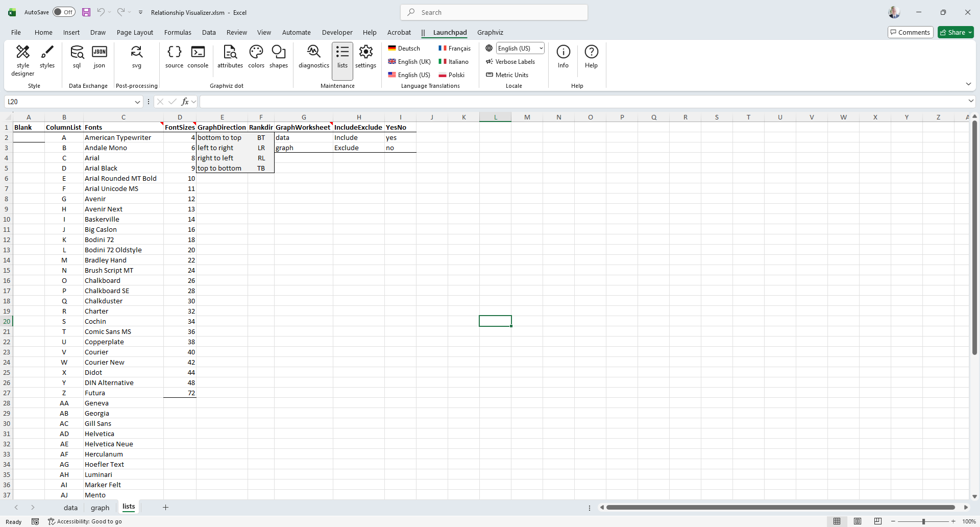
Task: Expand the Name Box dropdown
Action: click(x=137, y=102)
